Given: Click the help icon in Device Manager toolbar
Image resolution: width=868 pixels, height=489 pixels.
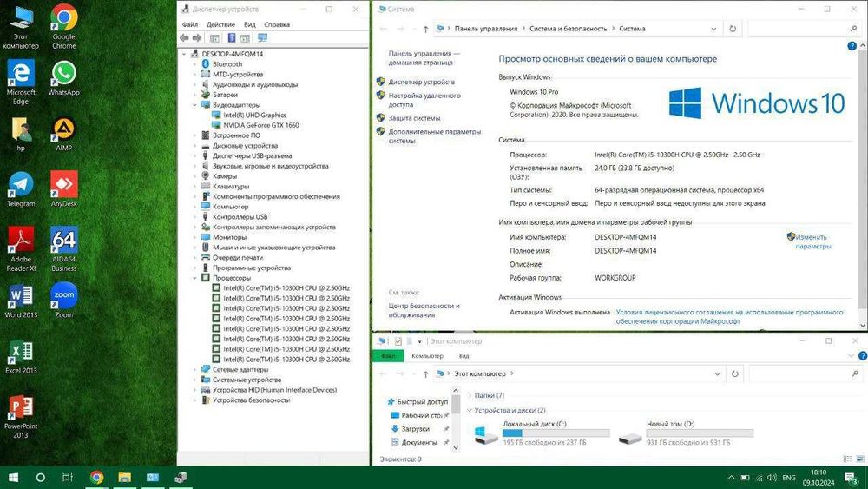Looking at the screenshot, I should pos(232,37).
